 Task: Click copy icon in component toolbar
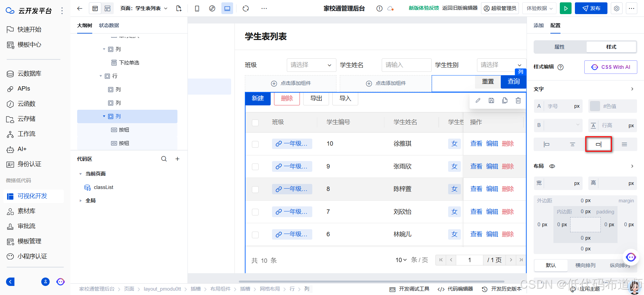click(x=505, y=100)
